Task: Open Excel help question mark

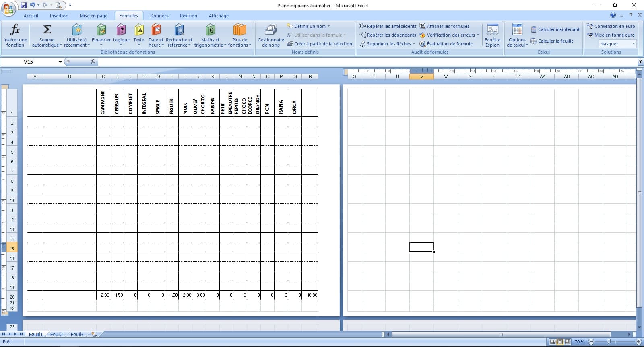Action: (x=613, y=15)
